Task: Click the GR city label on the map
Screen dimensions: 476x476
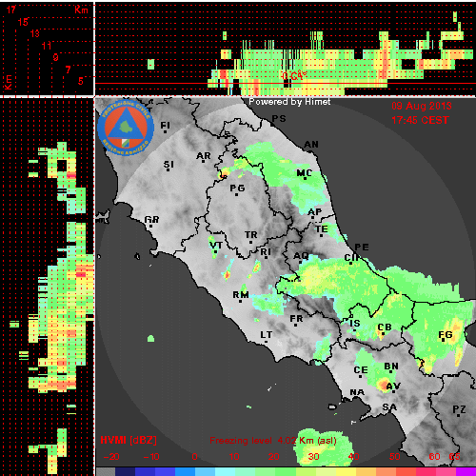Action: point(151,220)
